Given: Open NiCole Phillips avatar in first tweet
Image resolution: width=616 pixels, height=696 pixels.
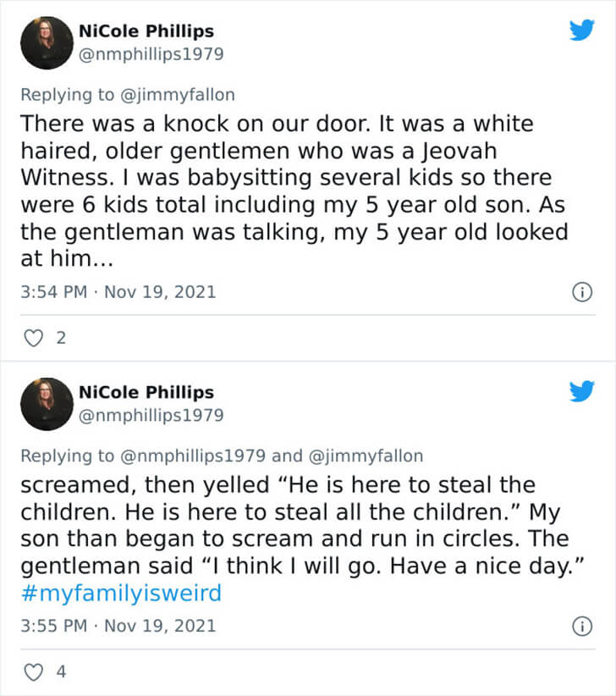Looking at the screenshot, I should point(47,43).
